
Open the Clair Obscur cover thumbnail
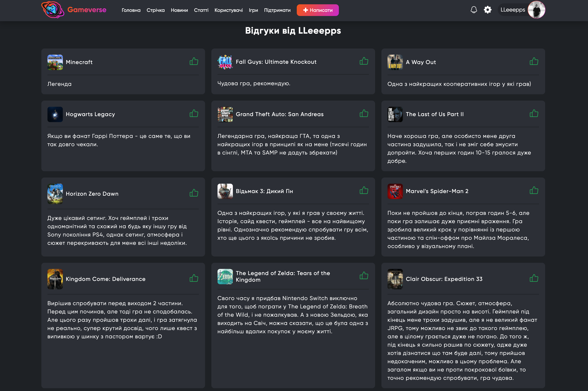[395, 279]
